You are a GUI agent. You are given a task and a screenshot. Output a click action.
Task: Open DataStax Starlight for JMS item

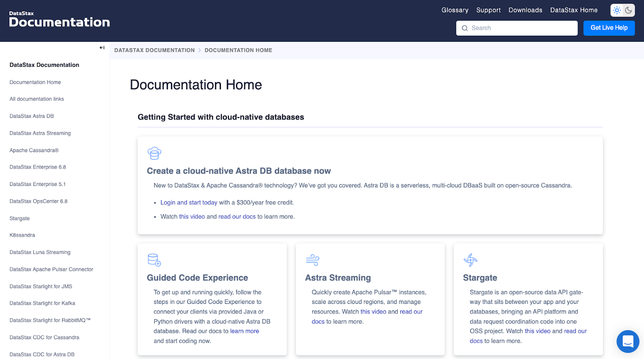coord(41,287)
